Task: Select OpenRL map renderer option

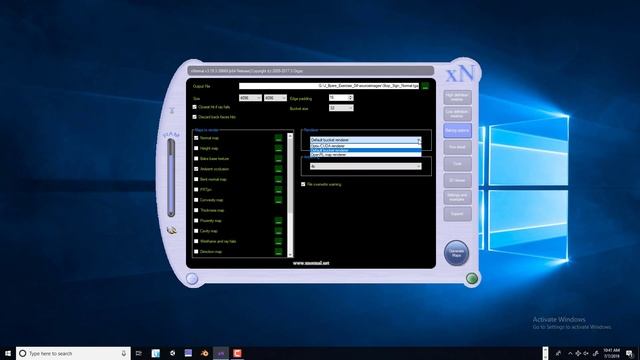Action: coord(365,155)
